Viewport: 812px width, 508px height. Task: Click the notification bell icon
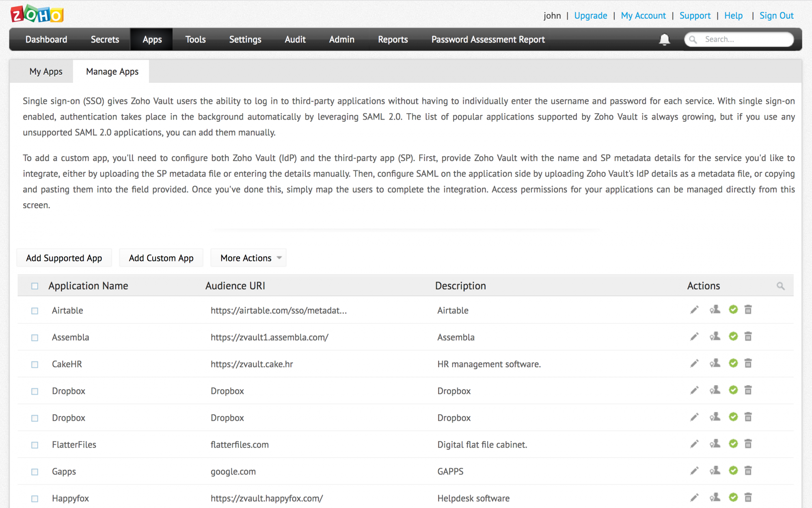(664, 39)
